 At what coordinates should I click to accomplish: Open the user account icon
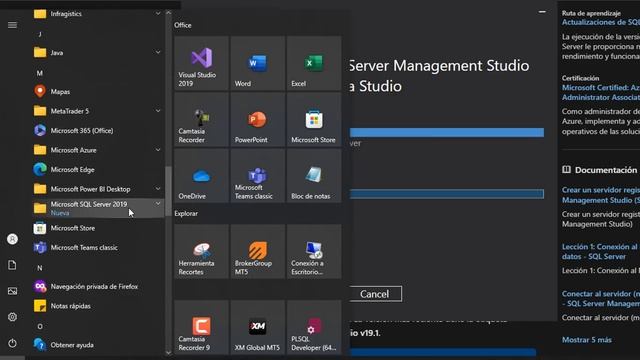pyautogui.click(x=12, y=239)
